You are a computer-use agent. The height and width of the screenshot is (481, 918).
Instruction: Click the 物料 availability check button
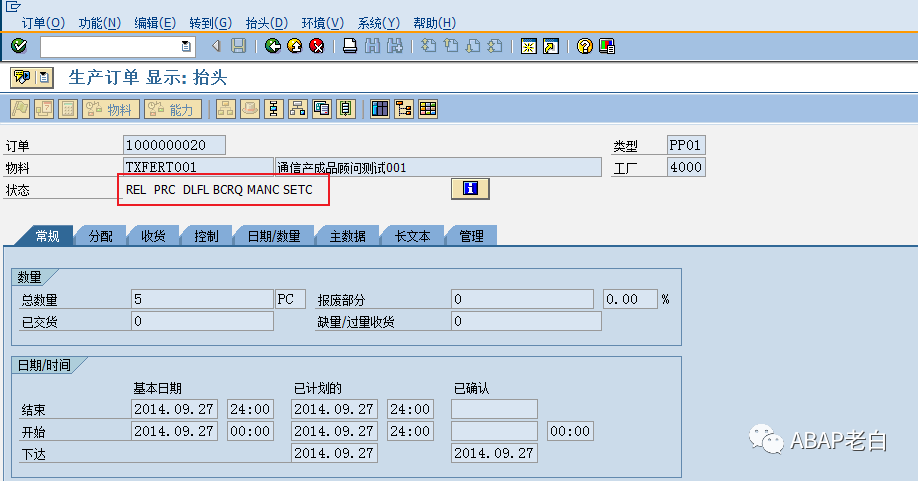pyautogui.click(x=111, y=109)
